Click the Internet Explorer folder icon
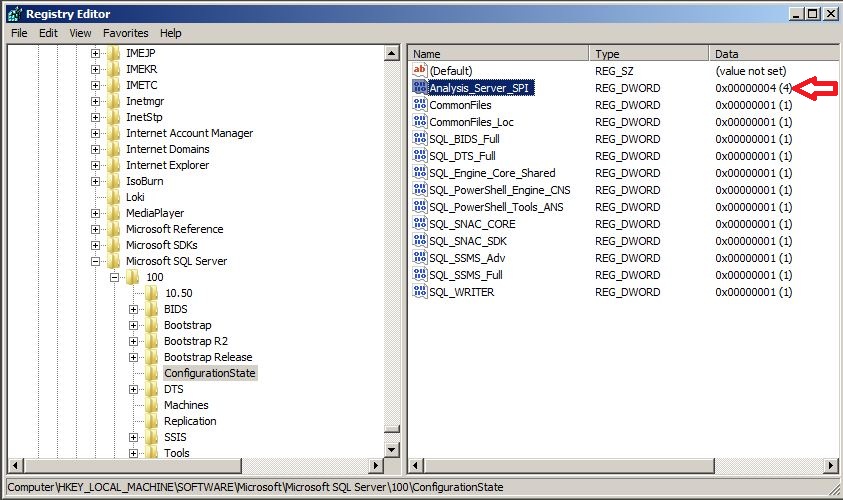 [114, 165]
